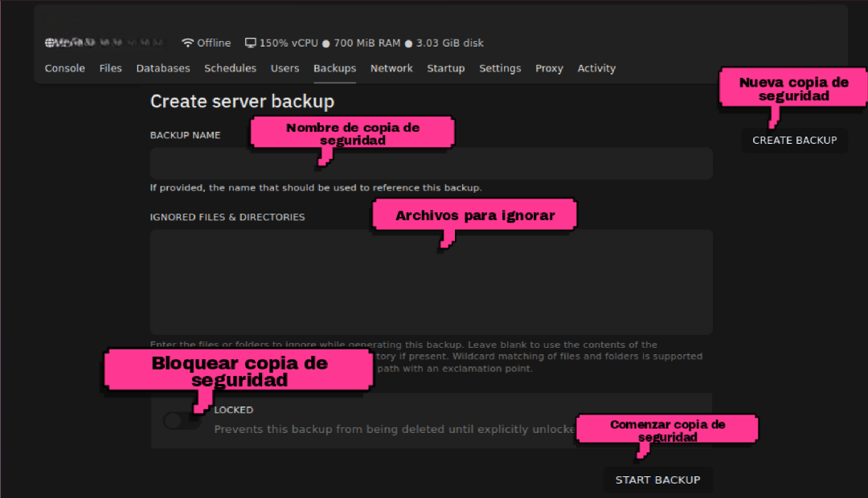This screenshot has width=868, height=498.
Task: Enable the Locked backup toggle
Action: (181, 420)
